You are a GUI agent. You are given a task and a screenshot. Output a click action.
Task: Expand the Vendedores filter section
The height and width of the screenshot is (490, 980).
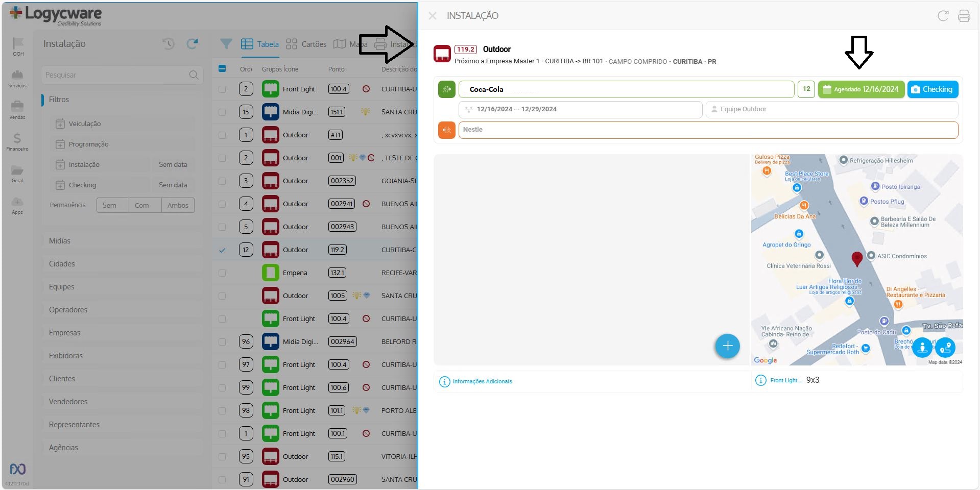pos(123,402)
